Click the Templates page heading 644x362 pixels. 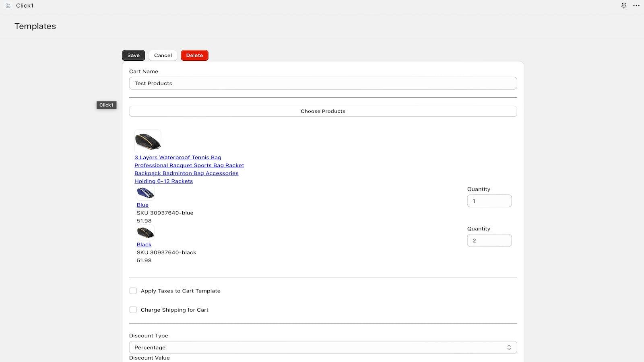35,26
